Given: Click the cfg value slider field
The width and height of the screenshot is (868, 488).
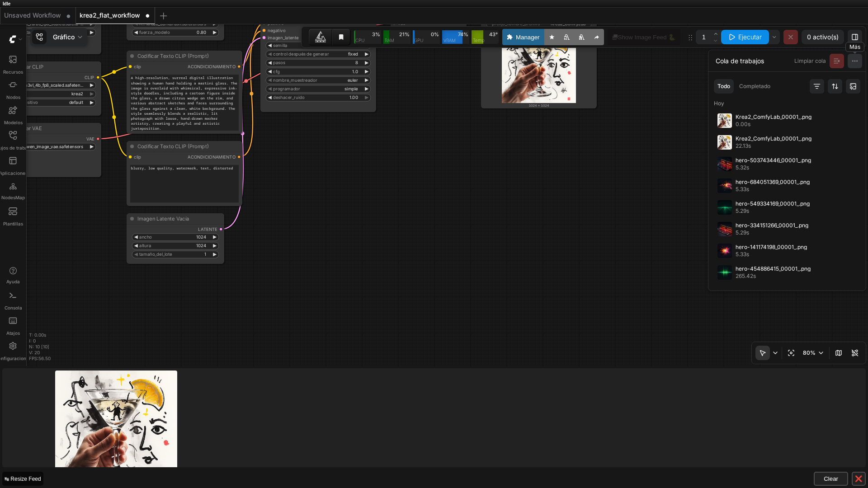Looking at the screenshot, I should coord(318,72).
